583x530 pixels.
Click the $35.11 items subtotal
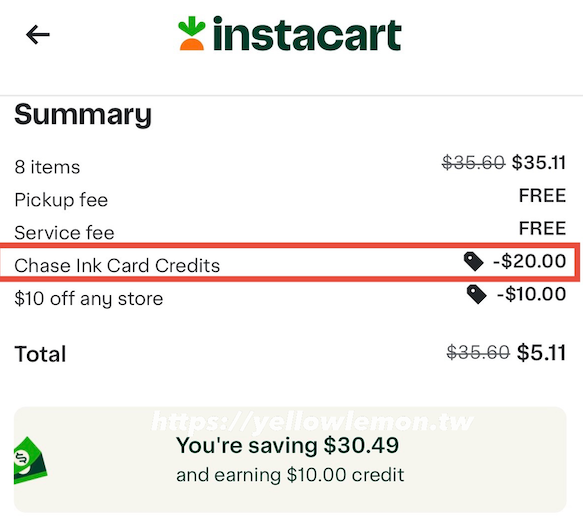point(539,163)
